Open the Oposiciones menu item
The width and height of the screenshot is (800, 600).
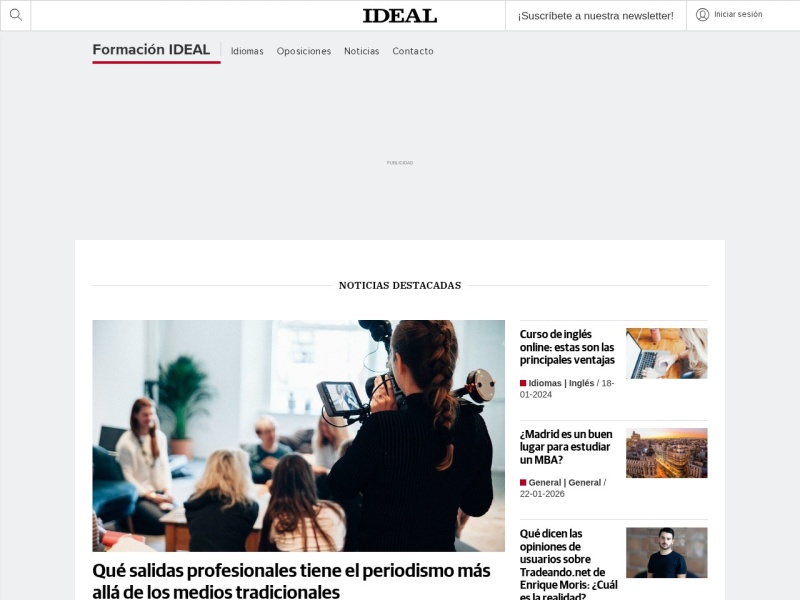304,51
